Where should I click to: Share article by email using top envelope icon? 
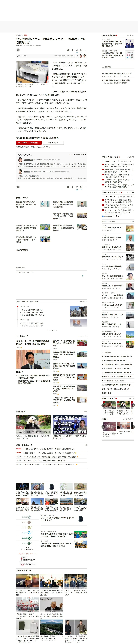(68, 50)
